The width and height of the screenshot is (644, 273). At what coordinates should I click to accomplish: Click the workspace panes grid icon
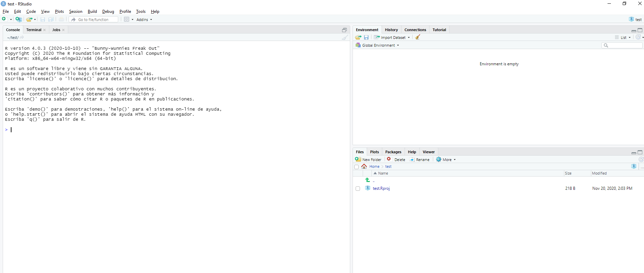point(127,19)
